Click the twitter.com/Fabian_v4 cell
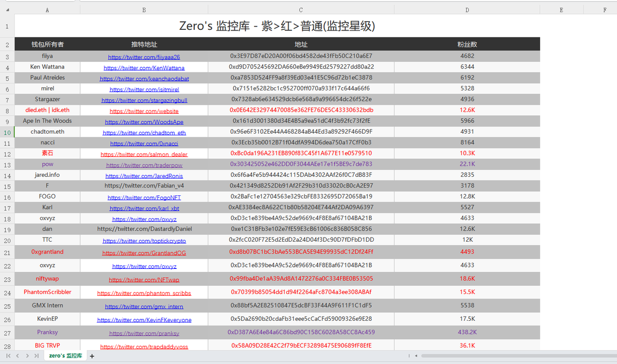Viewport: 617px width, 364px height. (144, 186)
